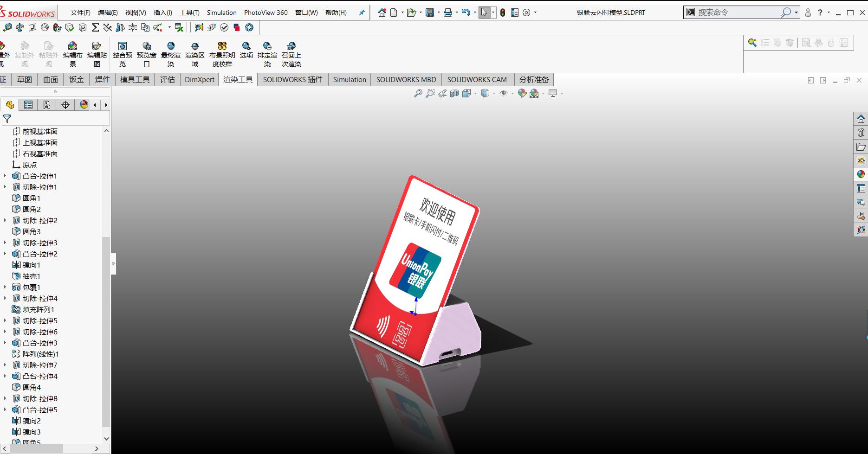Image resolution: width=868 pixels, height=454 pixels.
Task: Click Zoom to Area magnifier icon
Action: [x=430, y=93]
